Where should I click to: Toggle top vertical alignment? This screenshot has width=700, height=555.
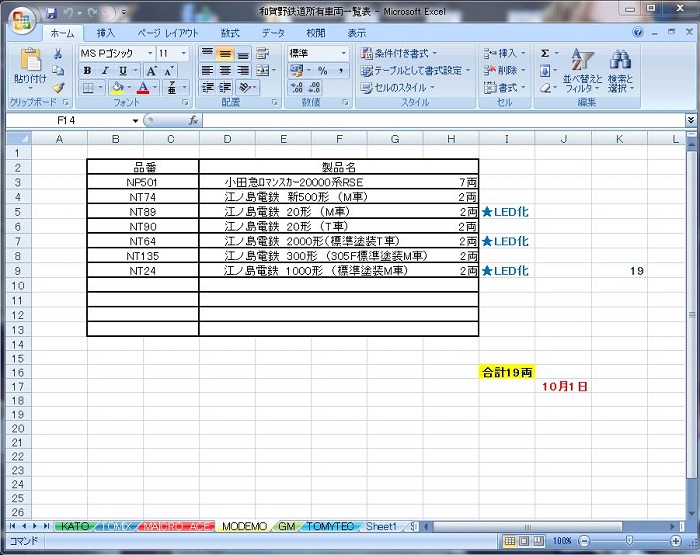[x=207, y=54]
